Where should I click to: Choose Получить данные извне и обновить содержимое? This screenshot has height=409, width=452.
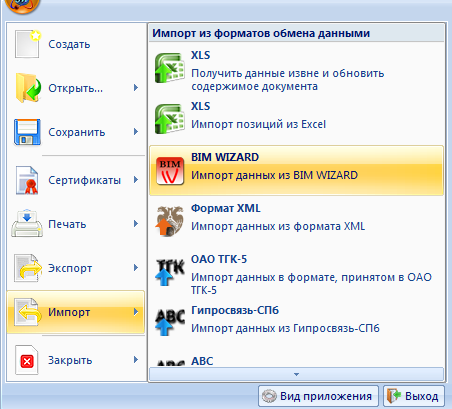point(296,68)
